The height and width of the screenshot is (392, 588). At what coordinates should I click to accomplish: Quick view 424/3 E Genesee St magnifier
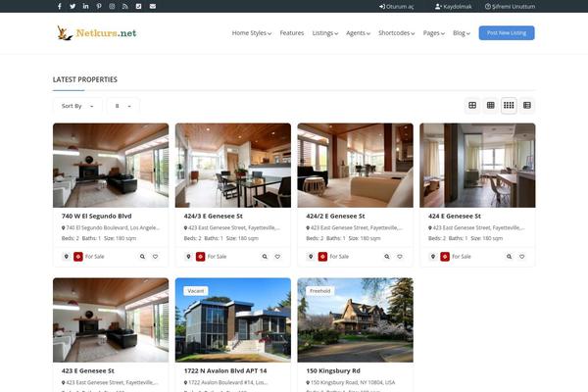point(265,257)
